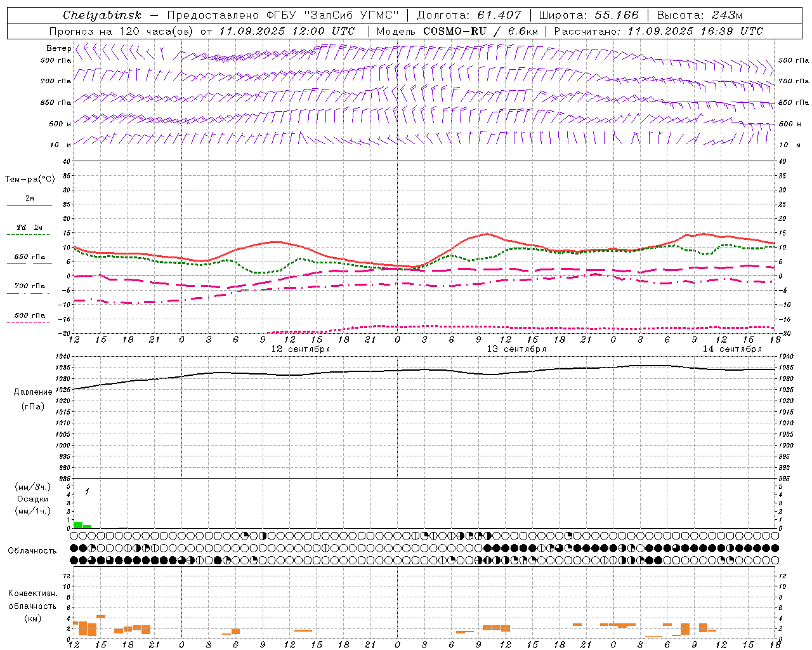The height and width of the screenshot is (650, 812).
Task: Click the dashed line sample under Td 2м
Action: [28, 234]
